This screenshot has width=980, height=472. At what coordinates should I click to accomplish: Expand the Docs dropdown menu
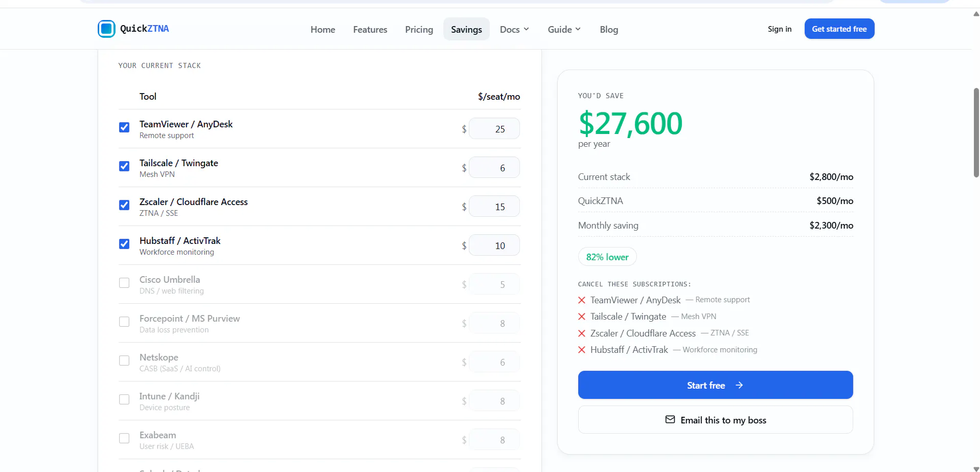(x=514, y=29)
